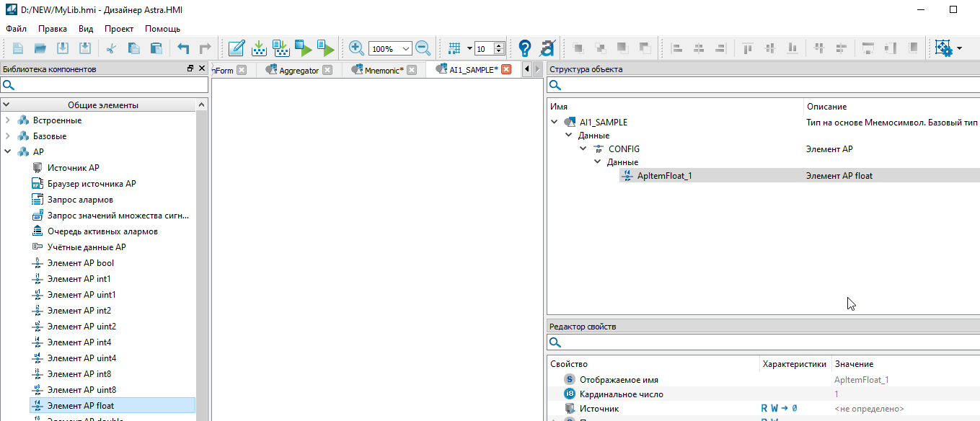The height and width of the screenshot is (421, 980).
Task: Expand the Базовые library group
Action: pos(8,136)
